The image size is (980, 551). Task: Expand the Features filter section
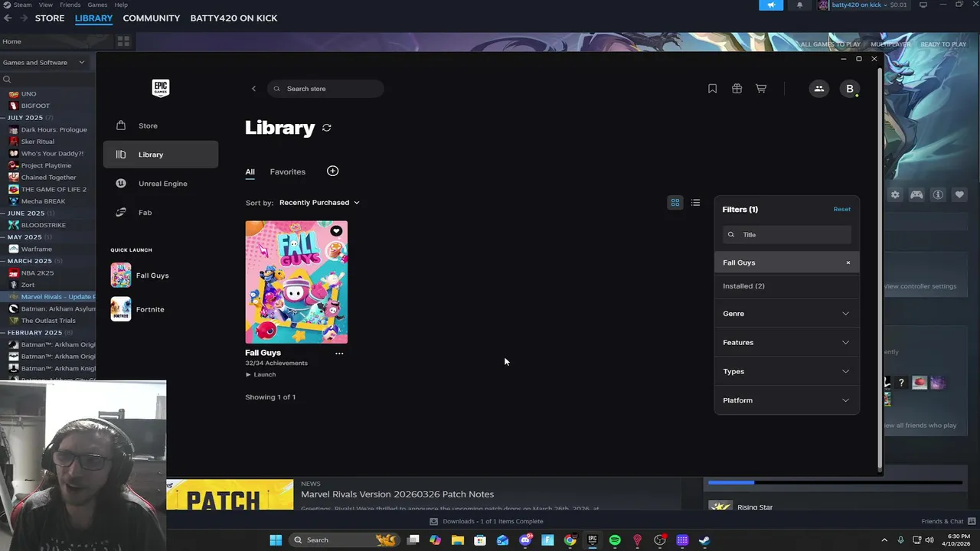[786, 343]
